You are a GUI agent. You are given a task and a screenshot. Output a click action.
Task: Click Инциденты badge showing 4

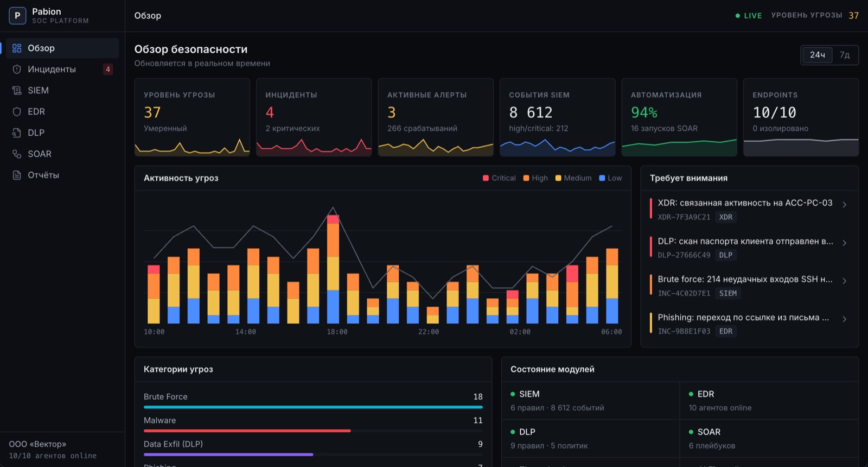point(108,70)
